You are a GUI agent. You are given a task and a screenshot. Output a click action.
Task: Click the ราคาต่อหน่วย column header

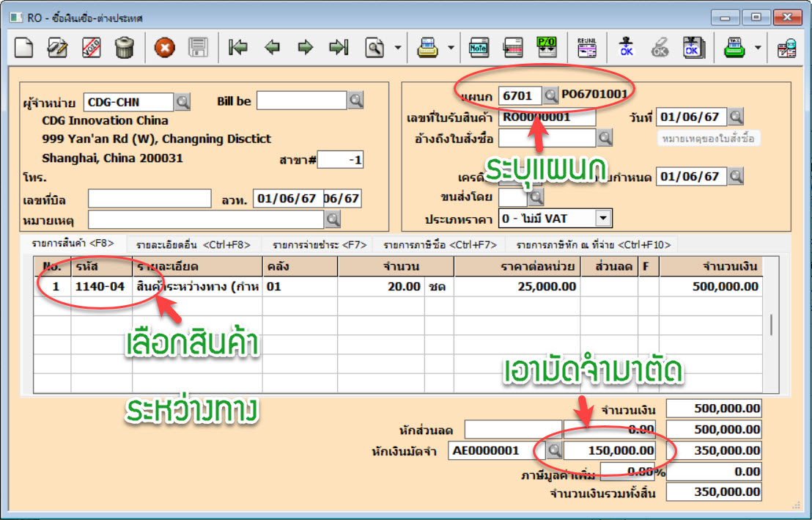[517, 266]
